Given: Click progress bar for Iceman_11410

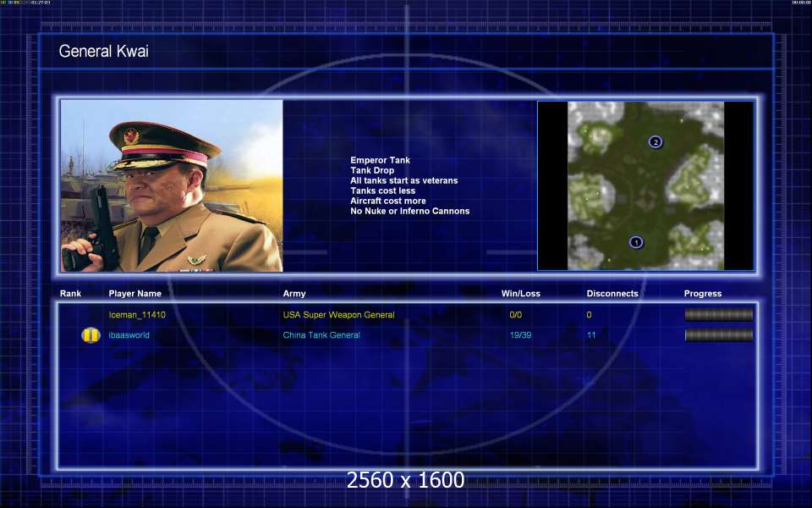Looking at the screenshot, I should click(719, 315).
